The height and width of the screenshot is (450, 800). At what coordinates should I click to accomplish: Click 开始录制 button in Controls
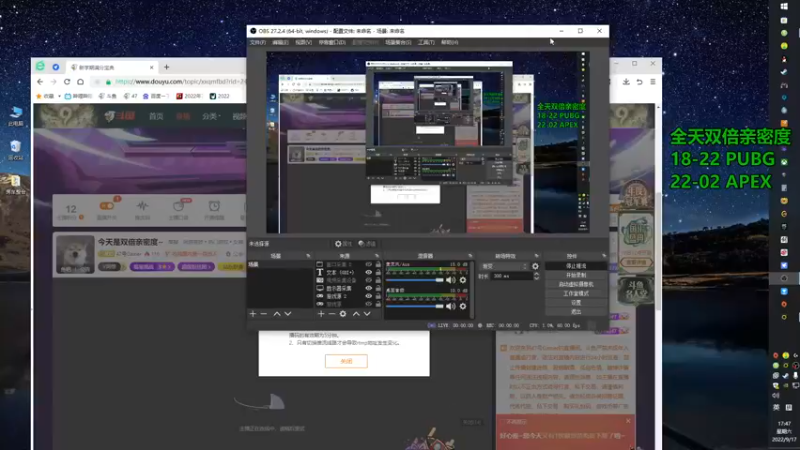[x=576, y=275]
